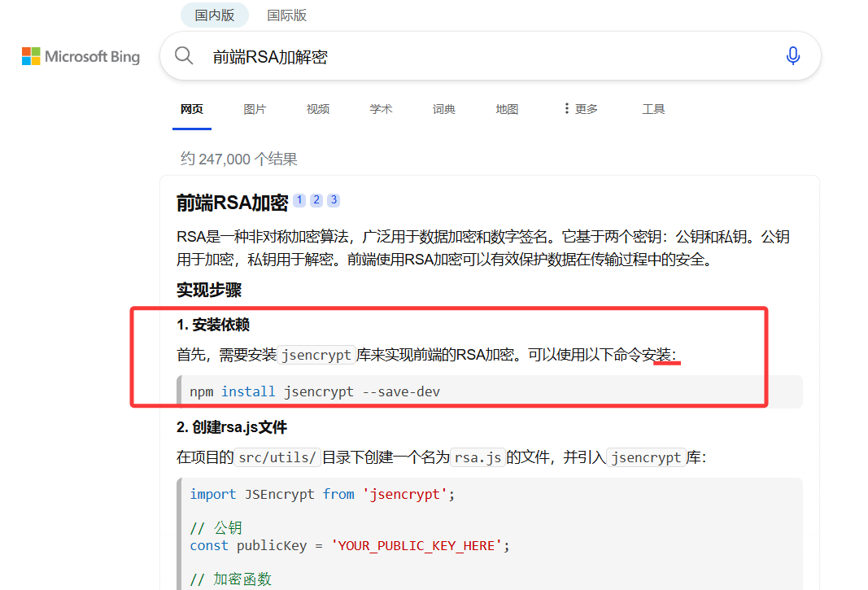The height and width of the screenshot is (590, 868).
Task: Select the 网页 tab
Action: (192, 108)
